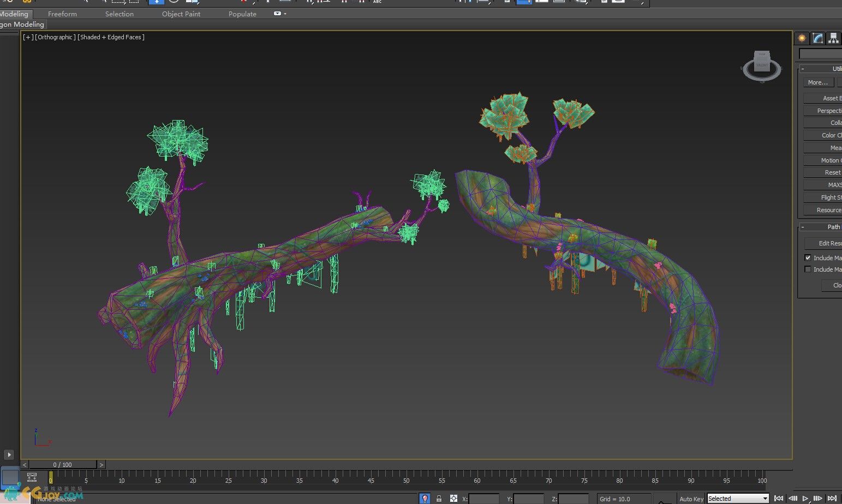842x504 pixels.
Task: Open the Modify command panel tab
Action: pyautogui.click(x=817, y=38)
